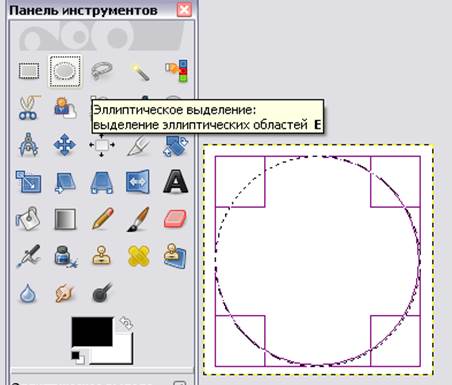The width and height of the screenshot is (452, 385).
Task: Choose the Measure compass tool
Action: 28,145
